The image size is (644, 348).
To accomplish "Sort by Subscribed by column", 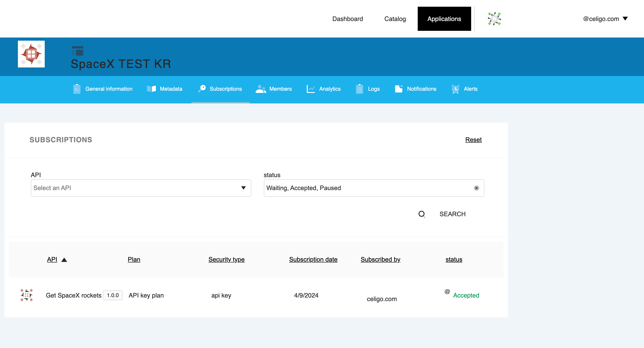I will (x=380, y=259).
